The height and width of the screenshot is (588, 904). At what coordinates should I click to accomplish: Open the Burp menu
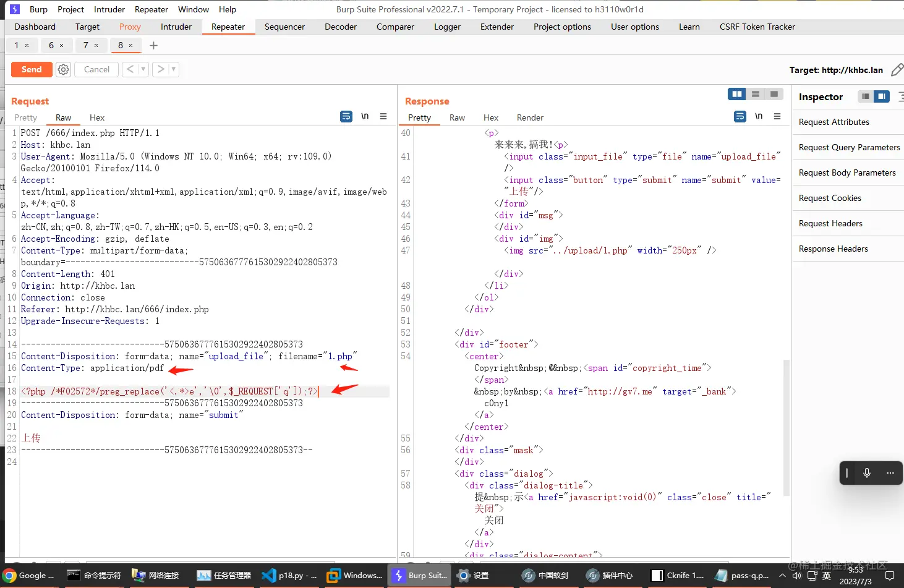pos(38,9)
